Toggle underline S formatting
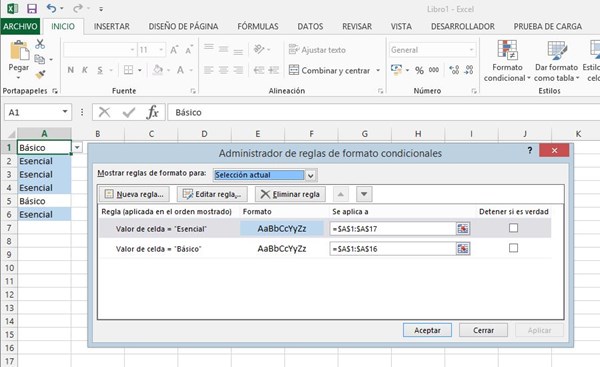 tap(100, 70)
